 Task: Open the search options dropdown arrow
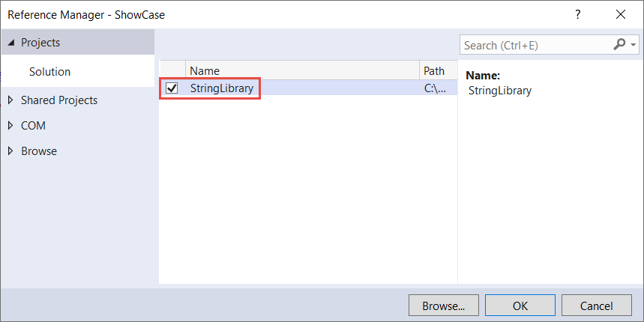point(634,46)
